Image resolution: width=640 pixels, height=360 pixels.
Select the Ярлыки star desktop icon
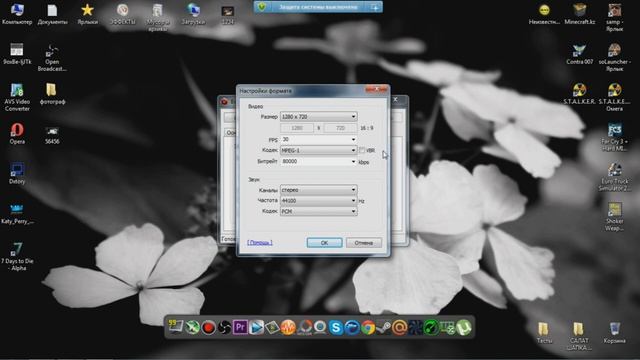87,13
